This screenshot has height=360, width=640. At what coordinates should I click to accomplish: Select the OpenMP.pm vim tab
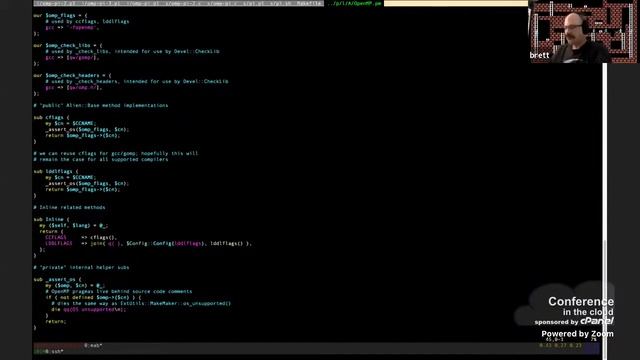[355, 3]
